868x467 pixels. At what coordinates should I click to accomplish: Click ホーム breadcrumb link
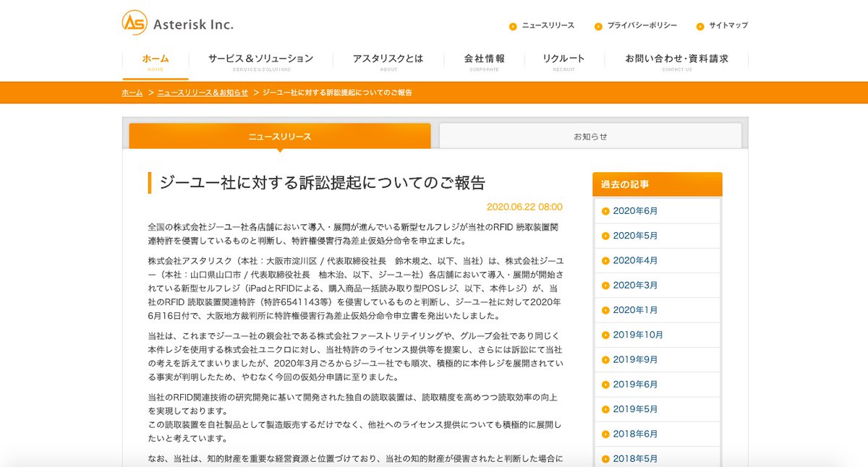[x=132, y=93]
